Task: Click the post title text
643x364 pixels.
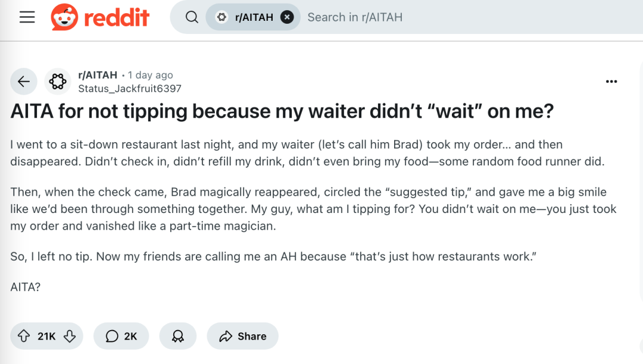Action: coord(282,111)
